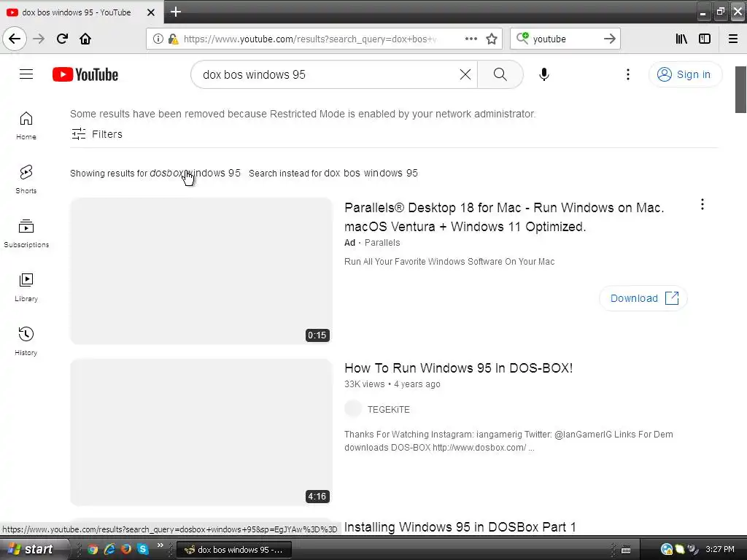Open Shorts in sidebar
This screenshot has height=560, width=747.
[x=26, y=179]
